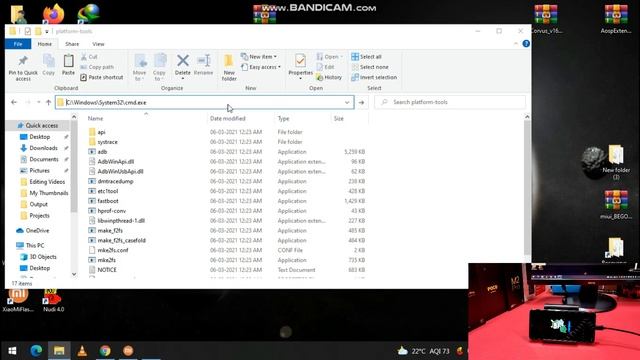Open Editing Videos folder in sidebar

[47, 182]
